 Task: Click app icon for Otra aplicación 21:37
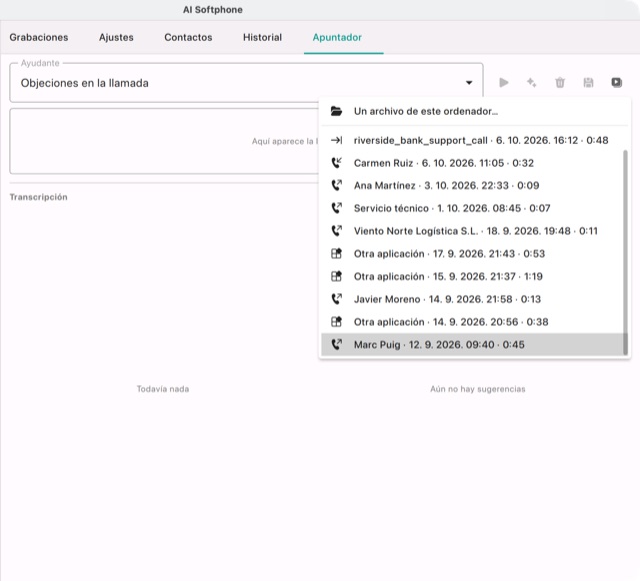[x=336, y=276]
